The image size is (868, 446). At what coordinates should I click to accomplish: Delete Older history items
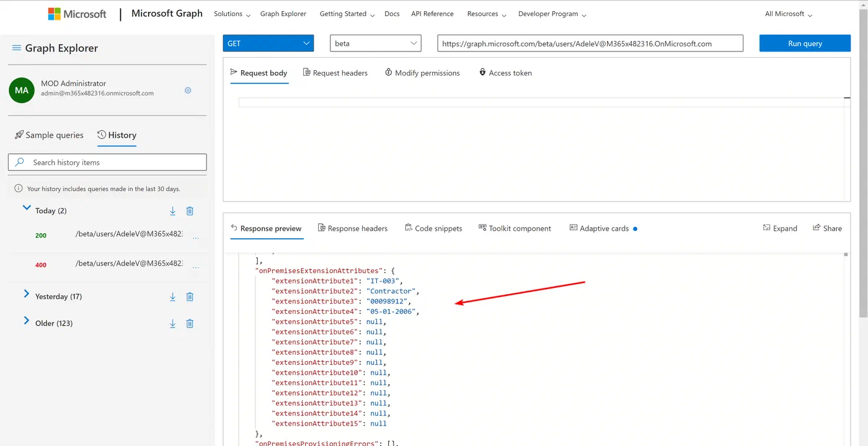(190, 323)
